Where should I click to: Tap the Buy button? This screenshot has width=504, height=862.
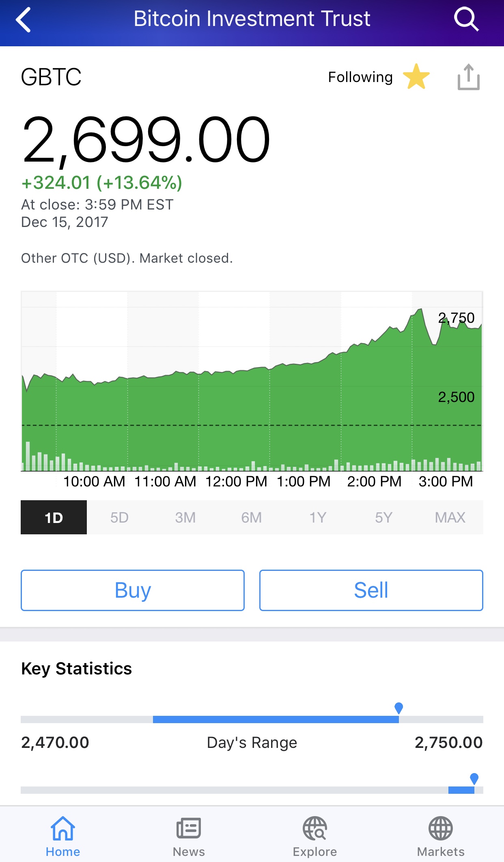133,590
